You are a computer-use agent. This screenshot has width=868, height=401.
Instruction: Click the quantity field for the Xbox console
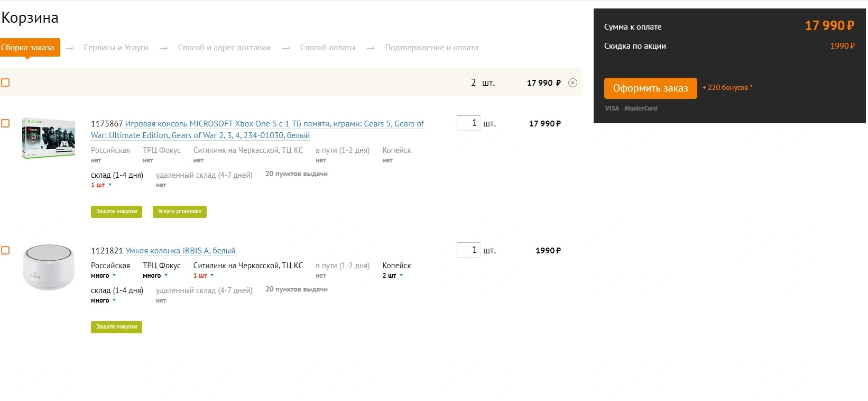tap(468, 123)
